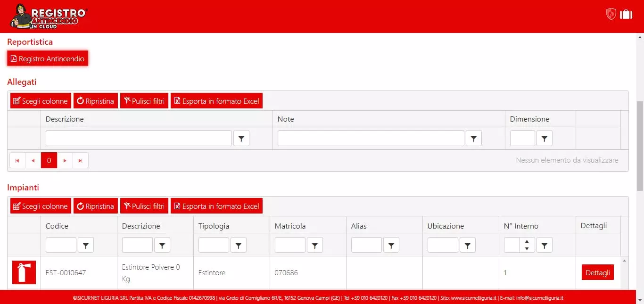Click Dettagli for extinguisher EST-0010647
This screenshot has height=304, width=644.
coord(597,272)
